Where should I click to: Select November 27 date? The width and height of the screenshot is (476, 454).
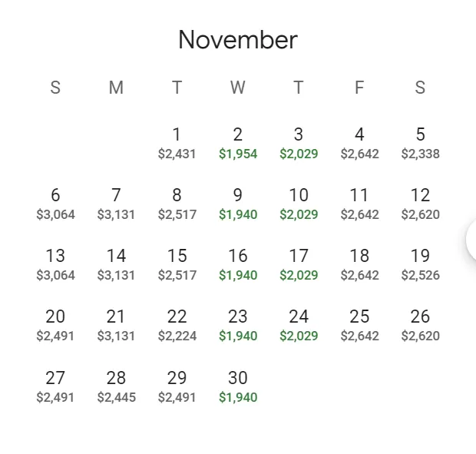(x=55, y=386)
